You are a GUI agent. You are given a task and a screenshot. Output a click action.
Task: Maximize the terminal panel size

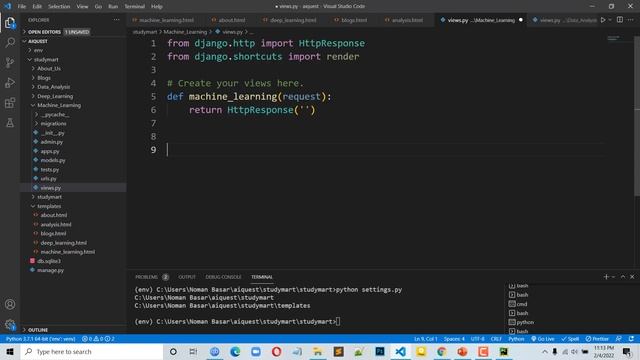point(623,277)
